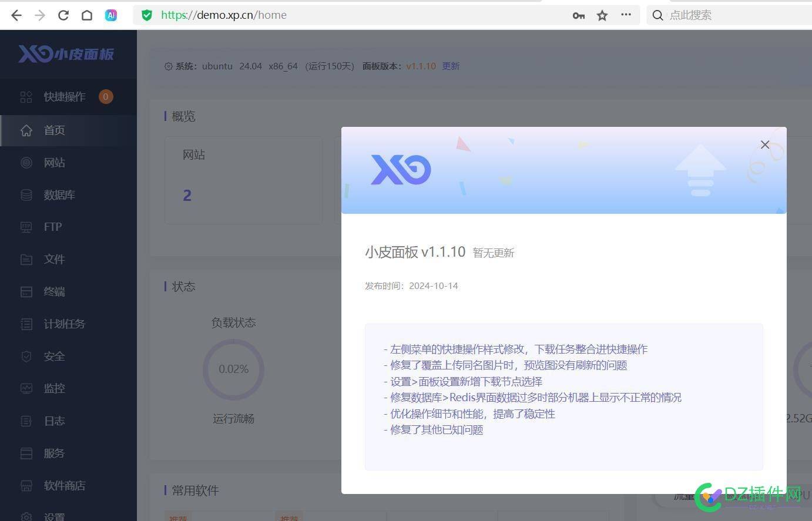The width and height of the screenshot is (812, 521).
Task: Click the green security shield icon
Action: point(147,15)
